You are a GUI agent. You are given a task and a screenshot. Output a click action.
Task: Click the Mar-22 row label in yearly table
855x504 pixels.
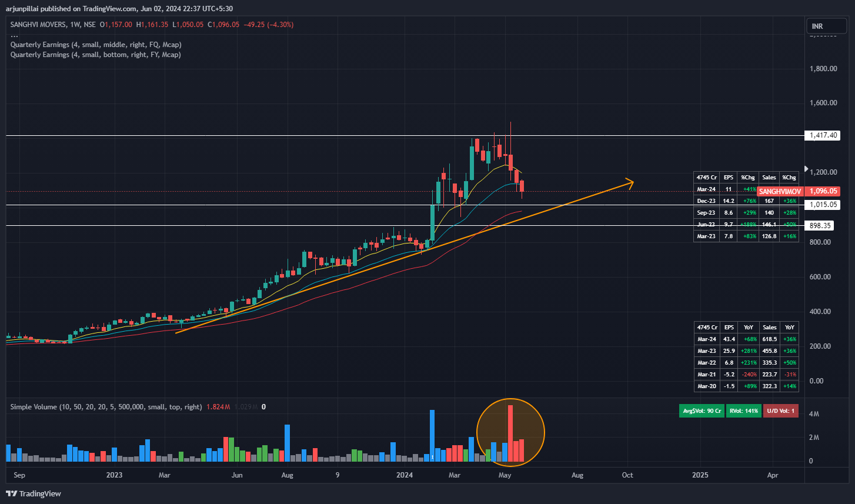(706, 363)
